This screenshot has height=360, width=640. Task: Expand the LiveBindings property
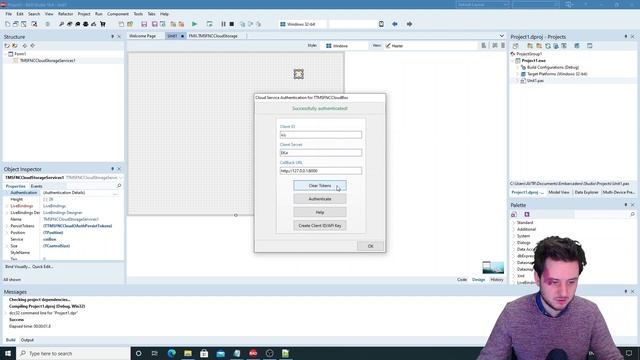(7, 206)
